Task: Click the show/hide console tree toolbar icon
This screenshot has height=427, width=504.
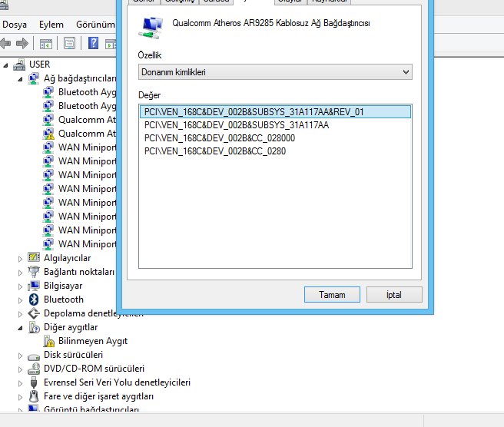Action: 45,43
